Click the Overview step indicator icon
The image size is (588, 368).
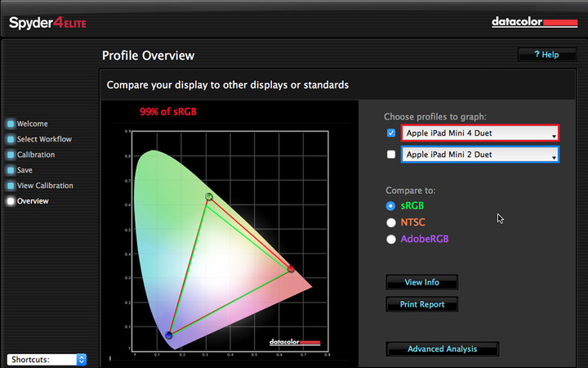(x=11, y=201)
